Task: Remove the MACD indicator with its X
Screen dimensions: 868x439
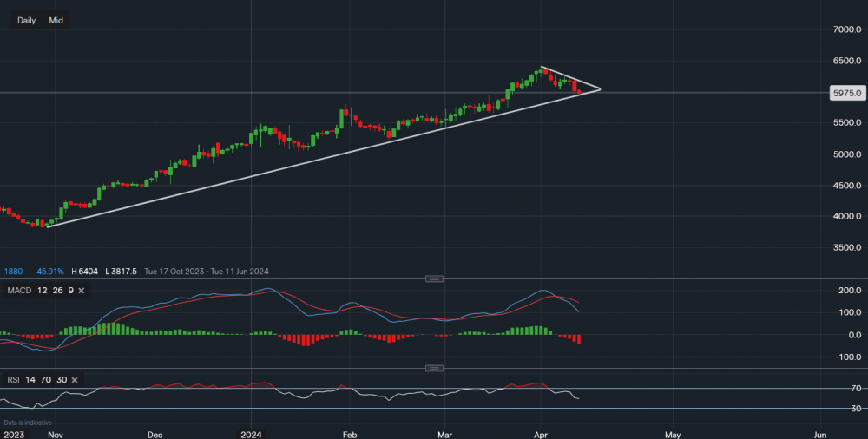Action: [x=81, y=290]
